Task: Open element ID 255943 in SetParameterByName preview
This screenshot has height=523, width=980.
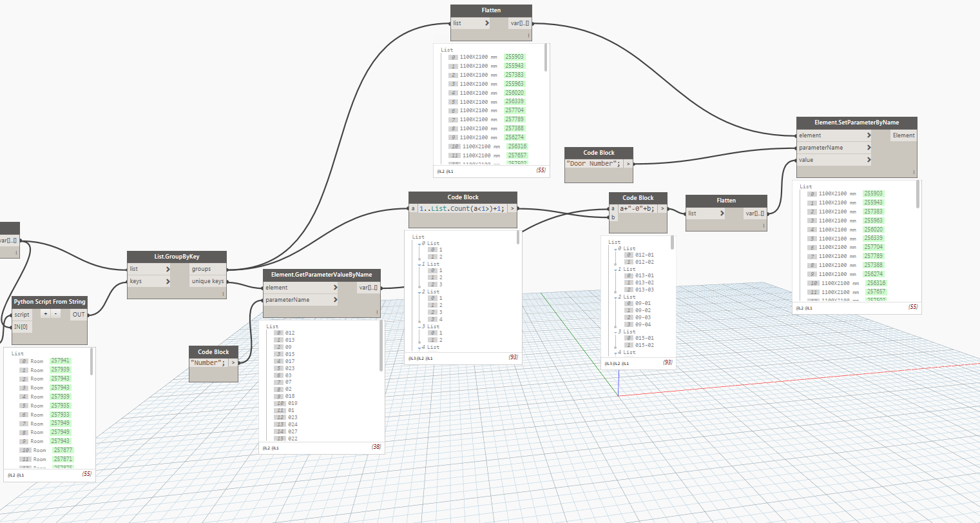Action: [x=874, y=202]
